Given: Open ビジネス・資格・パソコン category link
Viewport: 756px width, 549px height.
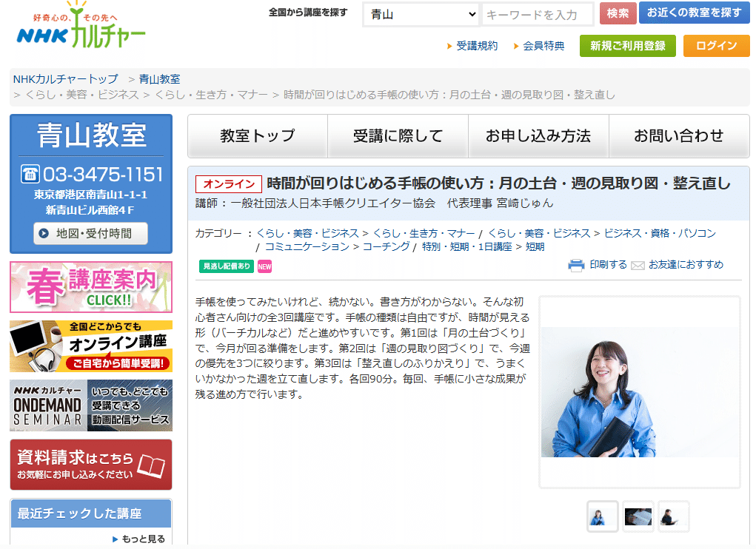Looking at the screenshot, I should click(660, 233).
